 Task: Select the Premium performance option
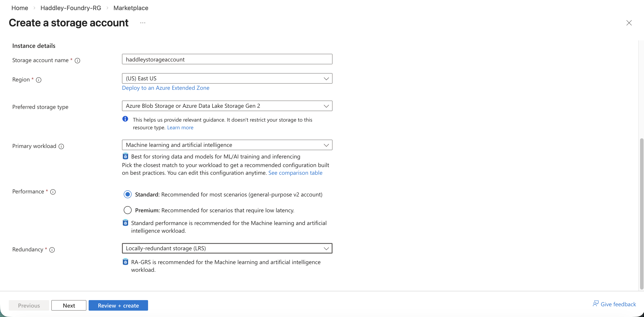[x=127, y=210]
